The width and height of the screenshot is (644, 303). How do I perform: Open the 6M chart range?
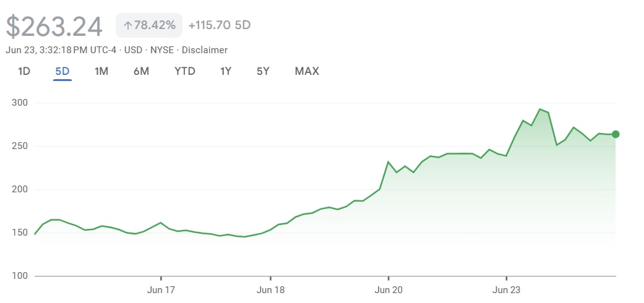click(141, 71)
